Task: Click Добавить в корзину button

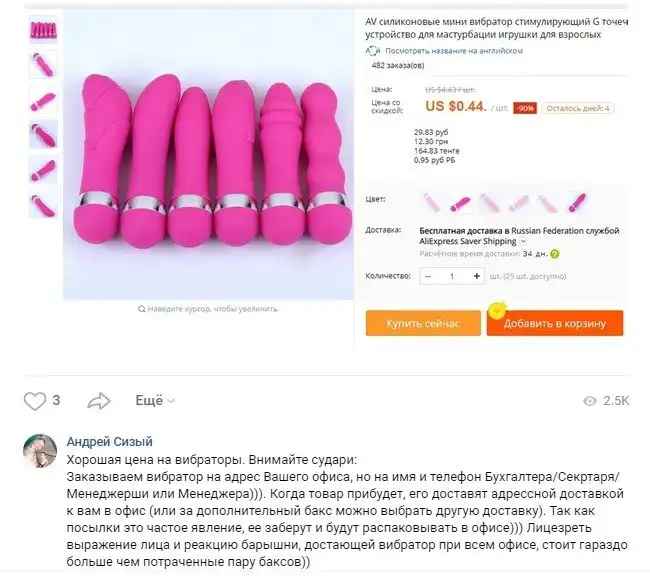Action: (555, 323)
